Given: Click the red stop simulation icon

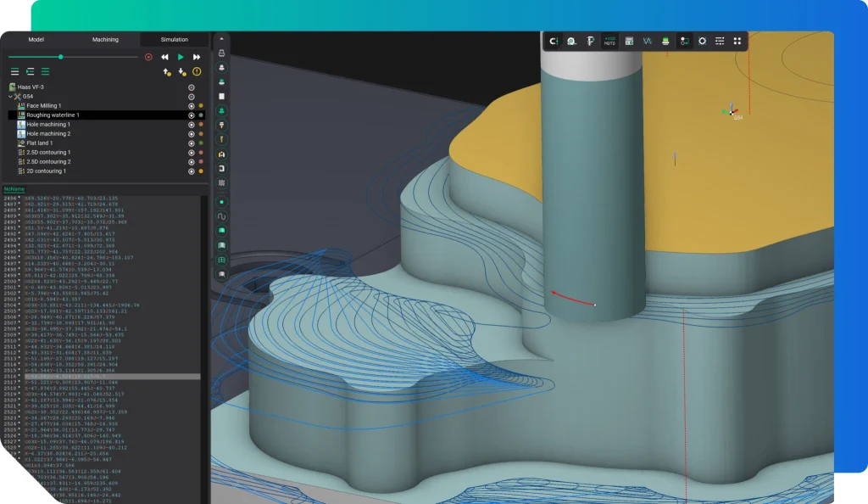Looking at the screenshot, I should [148, 57].
